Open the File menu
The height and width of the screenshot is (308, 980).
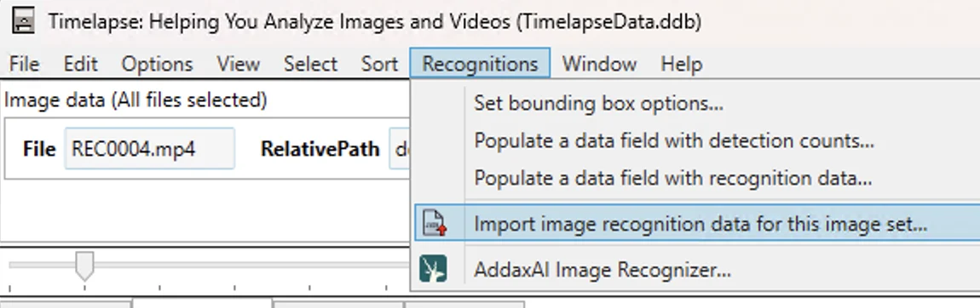[25, 64]
